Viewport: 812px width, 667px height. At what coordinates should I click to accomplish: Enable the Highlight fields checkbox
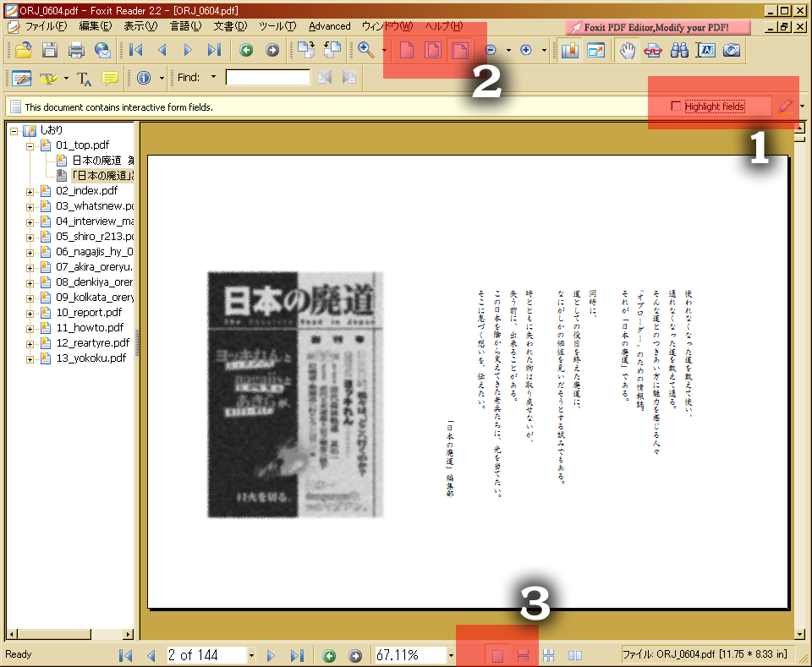pos(675,106)
